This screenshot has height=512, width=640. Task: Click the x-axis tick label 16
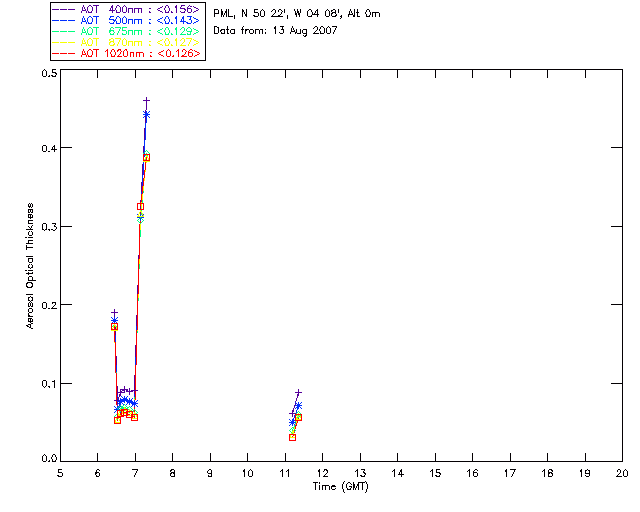pyautogui.click(x=472, y=474)
